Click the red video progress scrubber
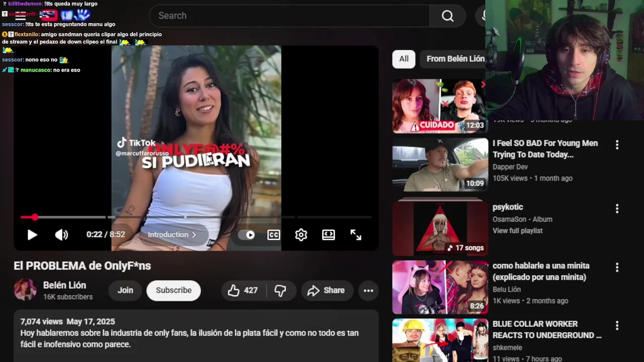The image size is (644, 362). (x=35, y=217)
